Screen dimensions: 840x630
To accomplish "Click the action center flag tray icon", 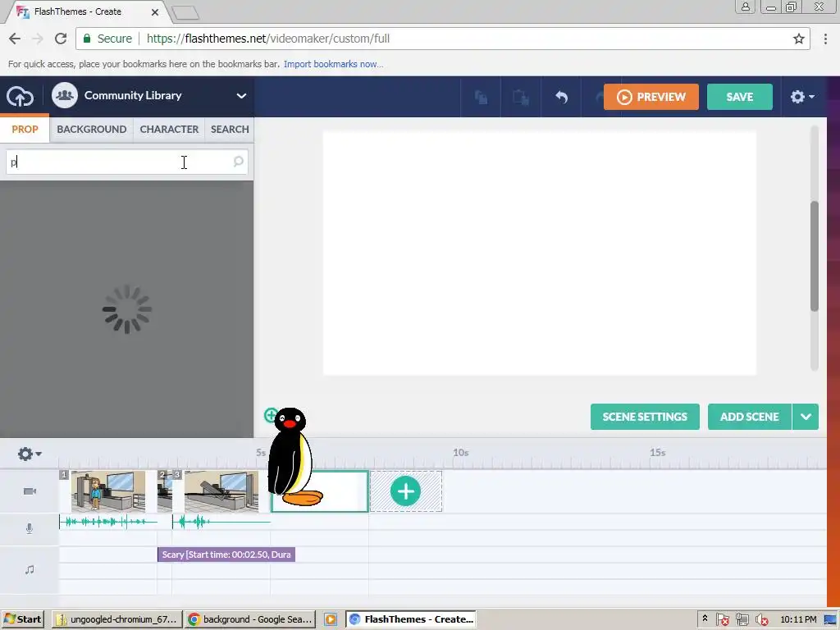I will (722, 620).
